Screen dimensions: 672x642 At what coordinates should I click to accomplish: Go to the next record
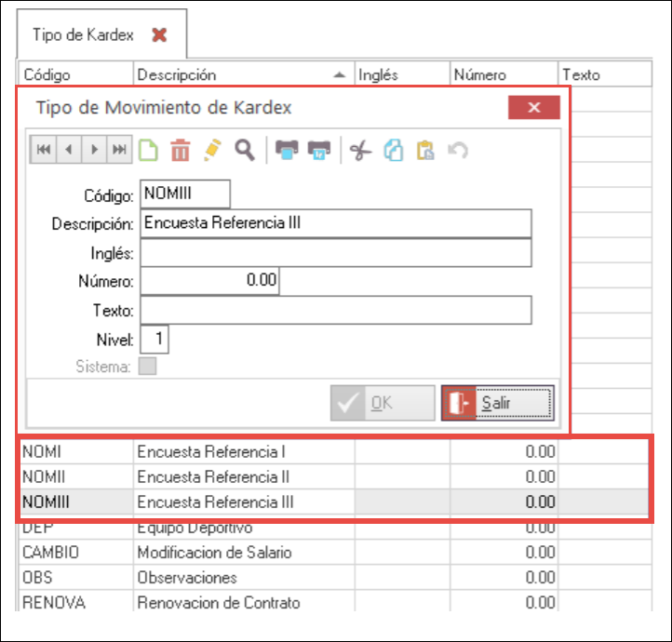(94, 150)
